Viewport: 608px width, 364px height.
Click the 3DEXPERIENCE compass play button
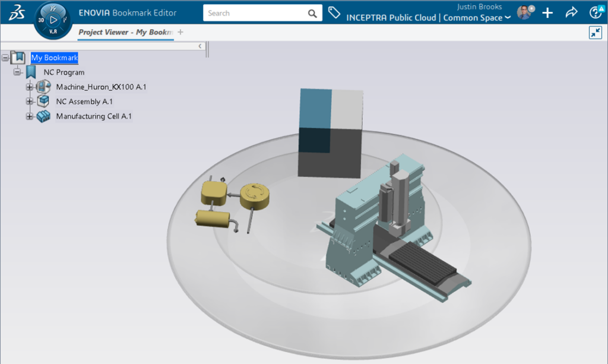click(x=53, y=19)
